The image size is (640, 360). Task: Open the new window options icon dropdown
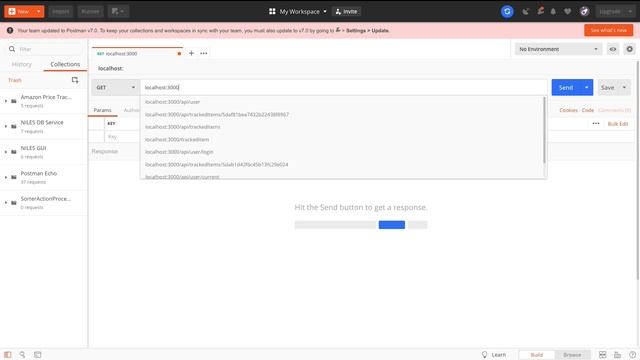[118, 11]
